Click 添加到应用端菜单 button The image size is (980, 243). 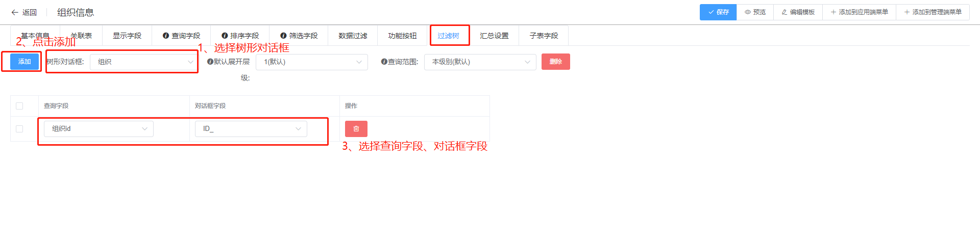[x=859, y=12]
